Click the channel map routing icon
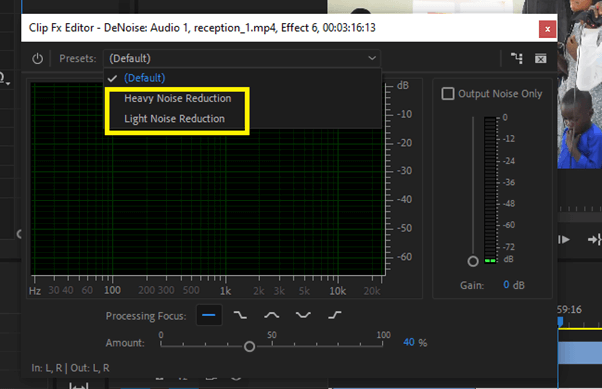The height and width of the screenshot is (389, 602). [517, 58]
